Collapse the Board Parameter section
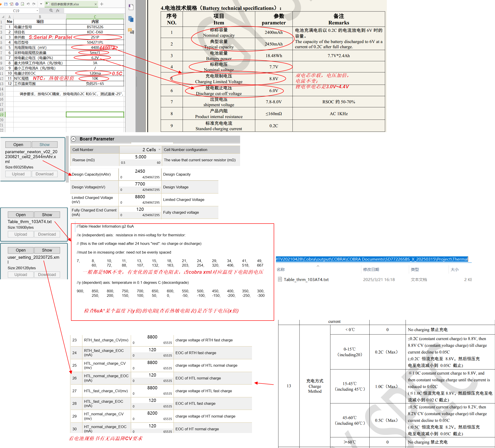Image resolution: width=495 pixels, height=448 pixels. click(73, 139)
